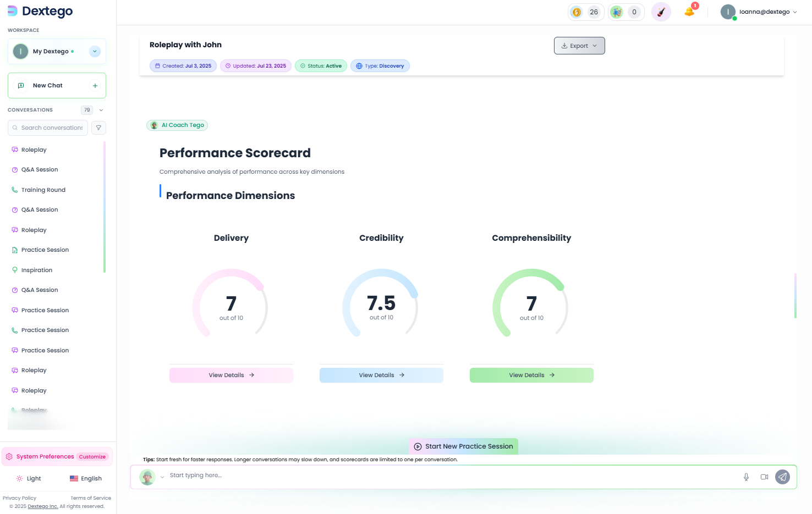Click the check icon in Status chip
This screenshot has width=812, height=514.
pos(303,66)
